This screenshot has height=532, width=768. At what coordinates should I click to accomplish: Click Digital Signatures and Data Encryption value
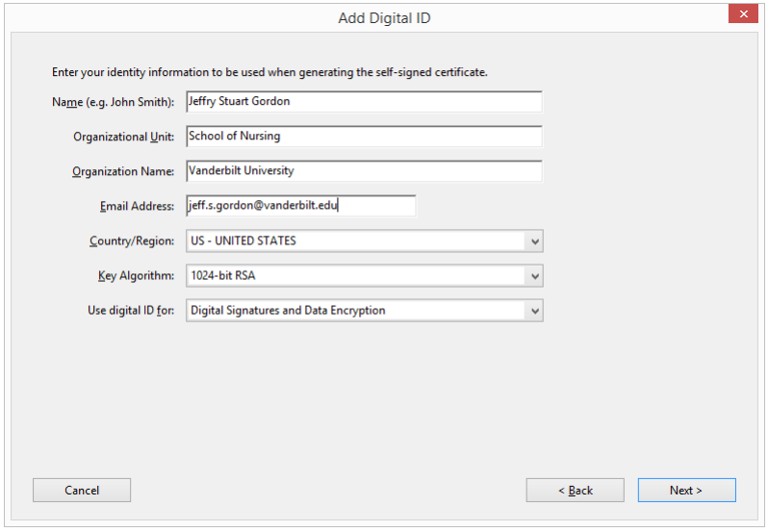click(x=288, y=311)
